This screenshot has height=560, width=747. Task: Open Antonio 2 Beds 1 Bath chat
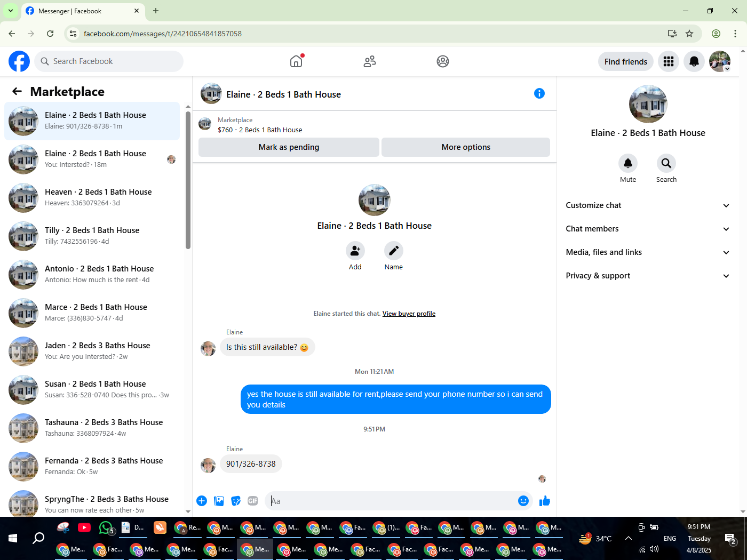92,275
